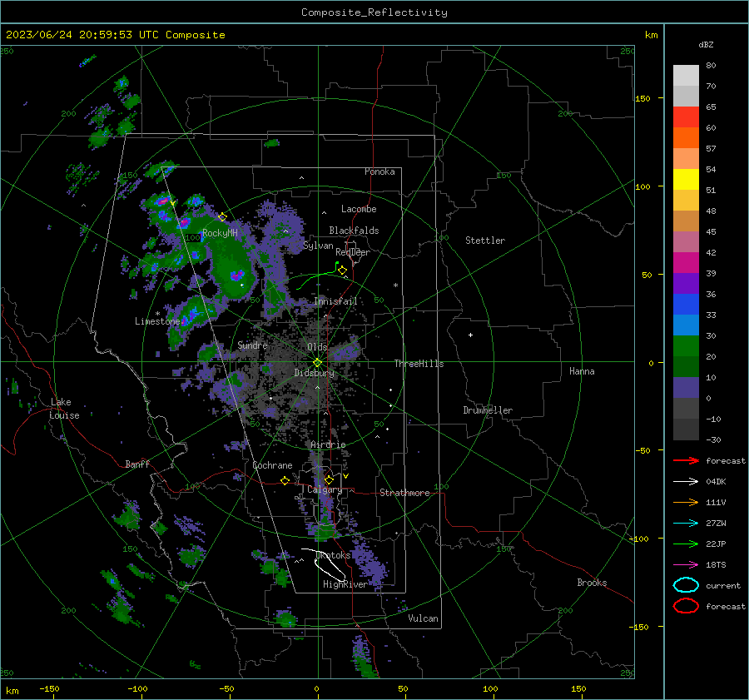Click the Limestone label
The width and height of the screenshot is (749, 700).
click(x=157, y=321)
